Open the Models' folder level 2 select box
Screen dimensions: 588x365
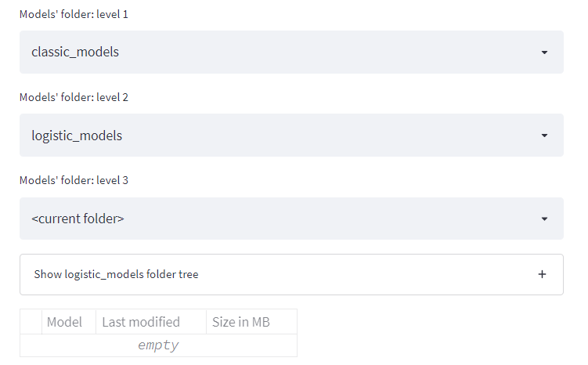pos(291,136)
